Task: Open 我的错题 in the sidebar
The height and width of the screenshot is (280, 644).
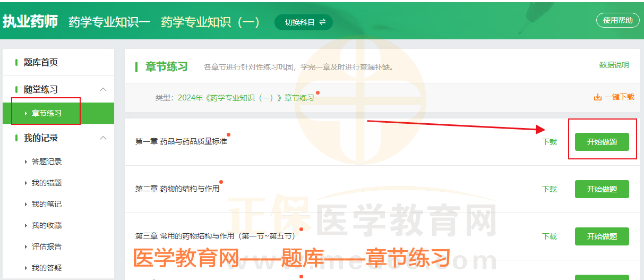Action: coord(47,183)
